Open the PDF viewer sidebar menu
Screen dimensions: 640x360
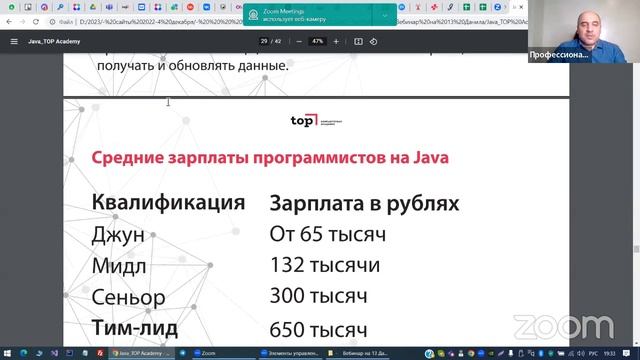pyautogui.click(x=14, y=42)
